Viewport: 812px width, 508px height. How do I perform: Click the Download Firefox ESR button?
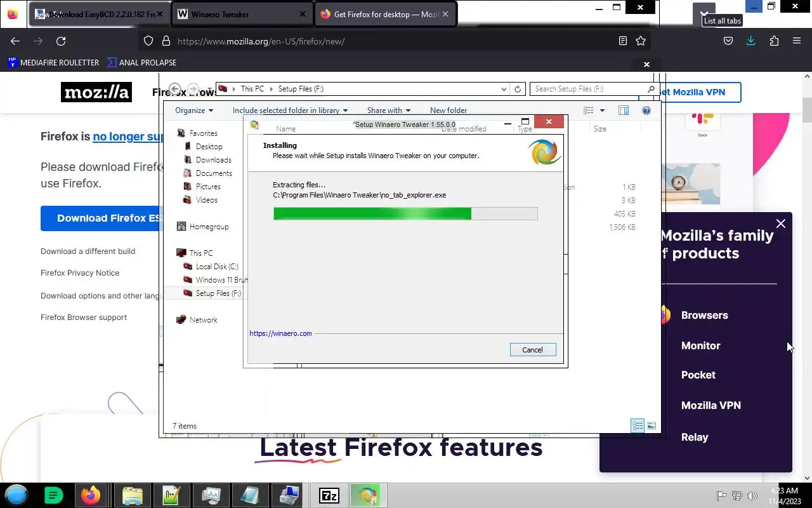(x=102, y=218)
